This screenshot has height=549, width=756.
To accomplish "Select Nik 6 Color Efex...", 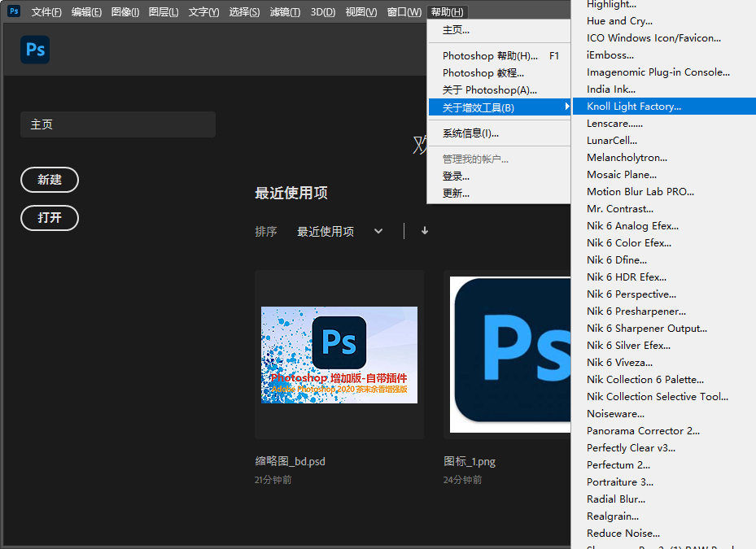I will 663,243.
